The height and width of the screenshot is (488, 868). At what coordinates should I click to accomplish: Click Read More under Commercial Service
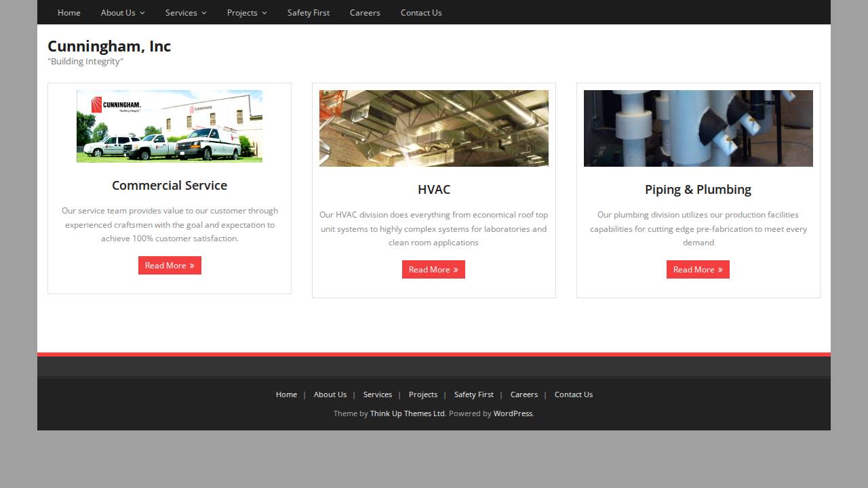pyautogui.click(x=170, y=265)
